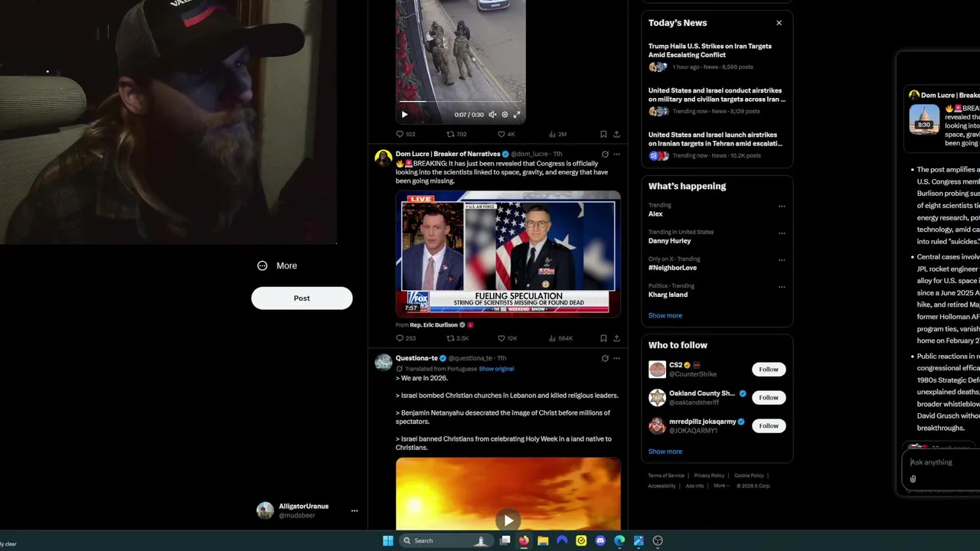Show more under Who to follow

click(x=665, y=452)
